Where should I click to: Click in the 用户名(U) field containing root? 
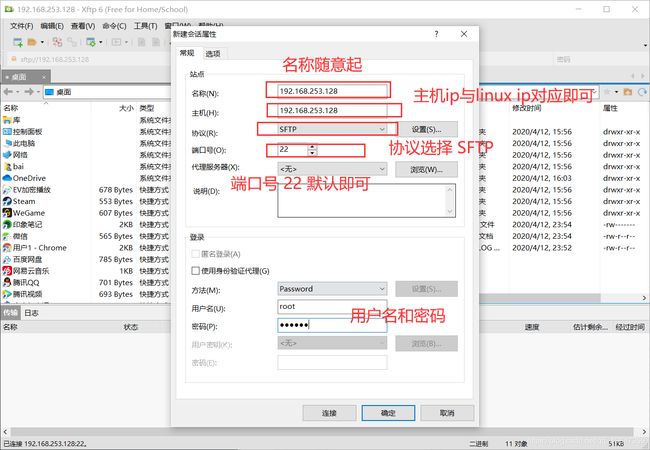coord(332,307)
